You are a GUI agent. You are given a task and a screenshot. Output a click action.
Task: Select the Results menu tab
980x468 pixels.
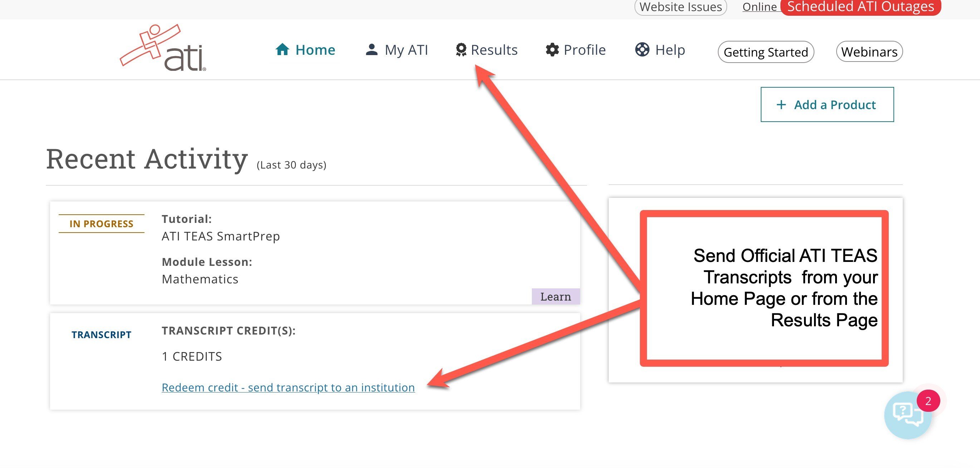(487, 49)
